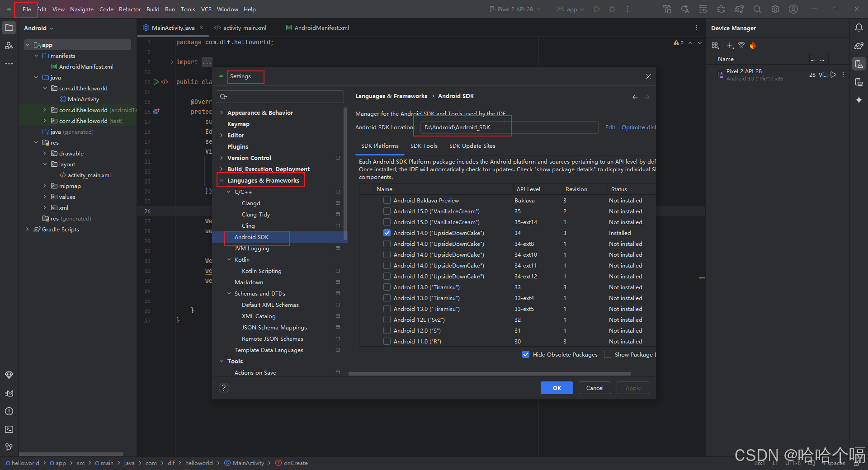The height and width of the screenshot is (470, 868).
Task: Run the app with the green Run icon
Action: coord(597,9)
